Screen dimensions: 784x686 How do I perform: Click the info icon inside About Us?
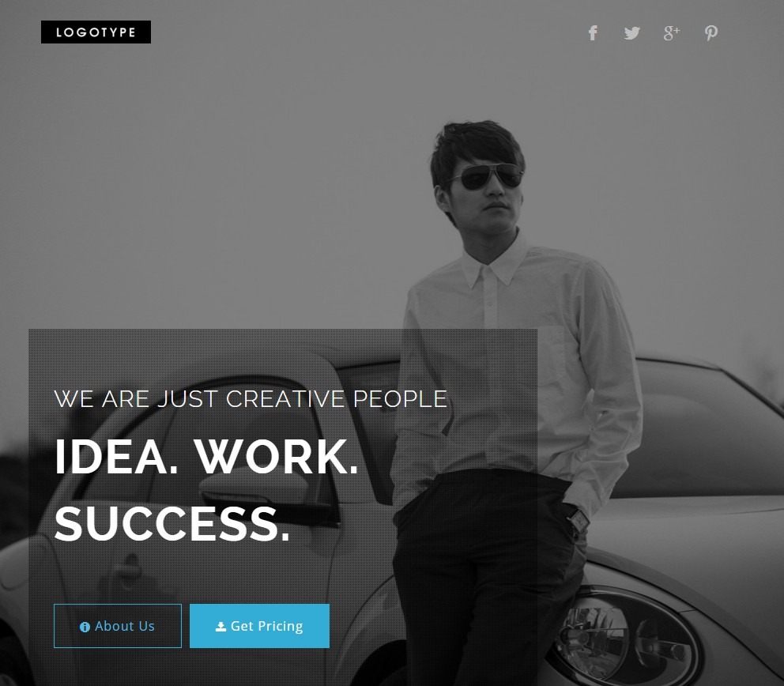point(85,627)
